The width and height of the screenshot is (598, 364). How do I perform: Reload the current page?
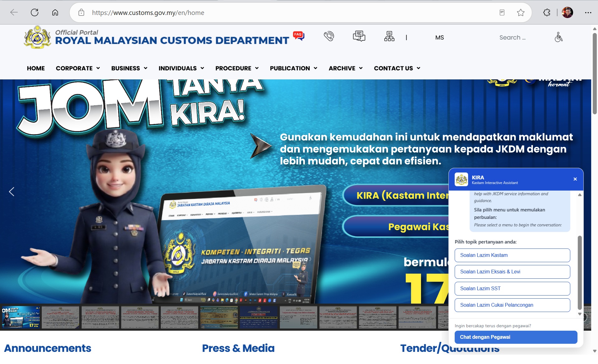tap(35, 12)
